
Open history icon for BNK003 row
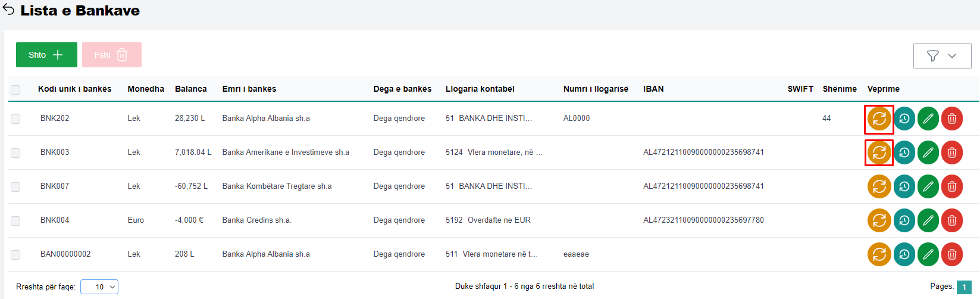click(x=904, y=152)
